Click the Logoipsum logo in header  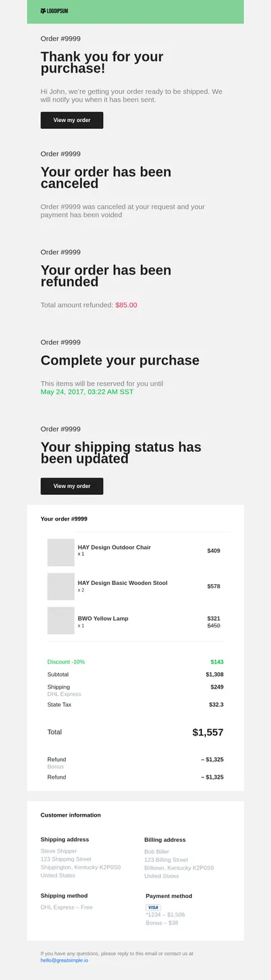click(54, 11)
